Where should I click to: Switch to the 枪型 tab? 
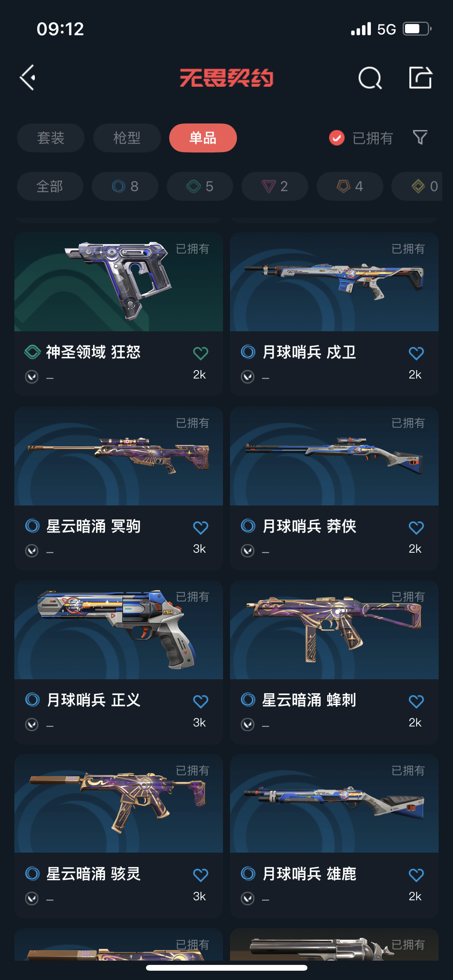127,138
